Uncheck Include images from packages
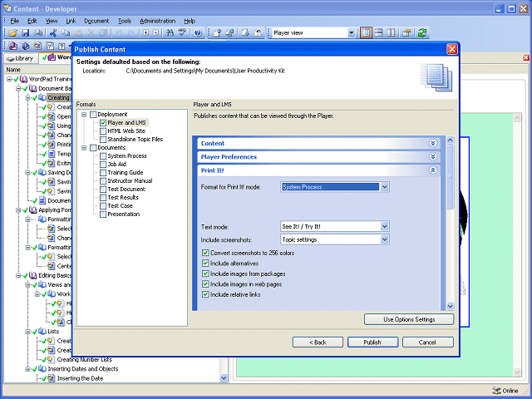532x399 pixels. [x=205, y=273]
